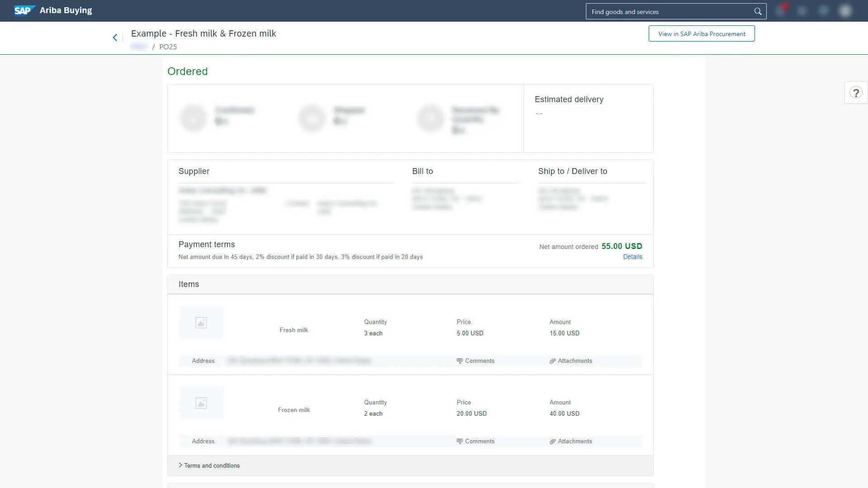Click the payment terms description text
The height and width of the screenshot is (488, 868).
coord(301,257)
